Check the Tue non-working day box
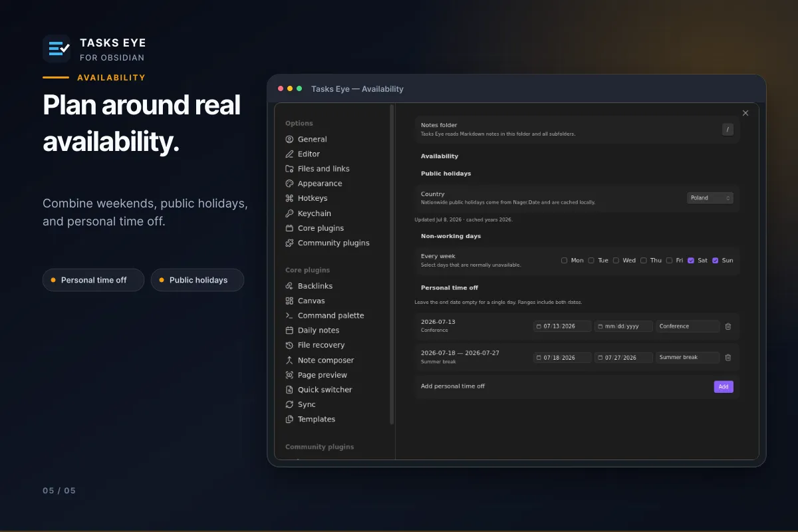 coord(591,261)
